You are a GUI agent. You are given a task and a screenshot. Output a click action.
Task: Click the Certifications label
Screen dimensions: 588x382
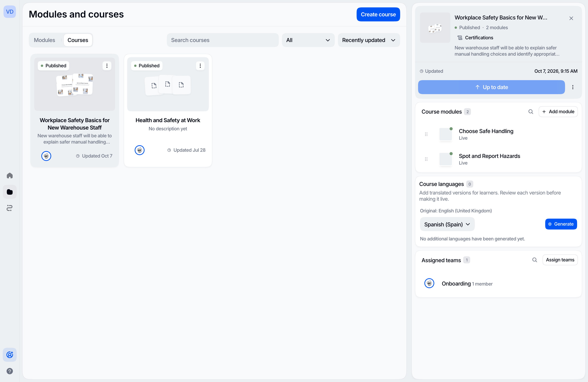(479, 38)
